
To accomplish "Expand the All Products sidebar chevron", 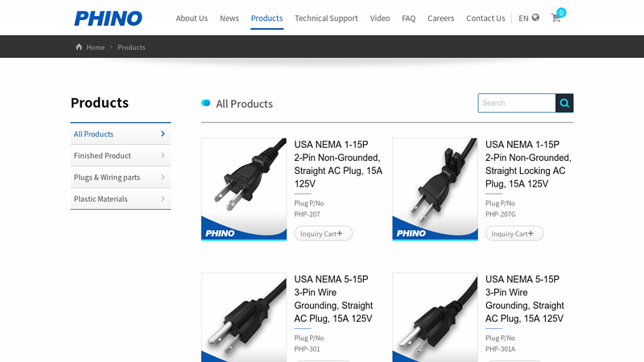I will point(163,134).
